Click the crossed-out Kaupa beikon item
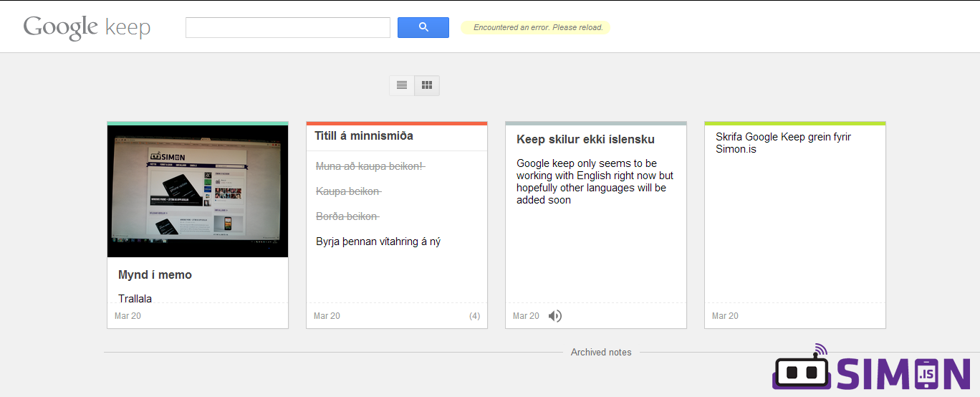This screenshot has height=397, width=980. coord(349,191)
